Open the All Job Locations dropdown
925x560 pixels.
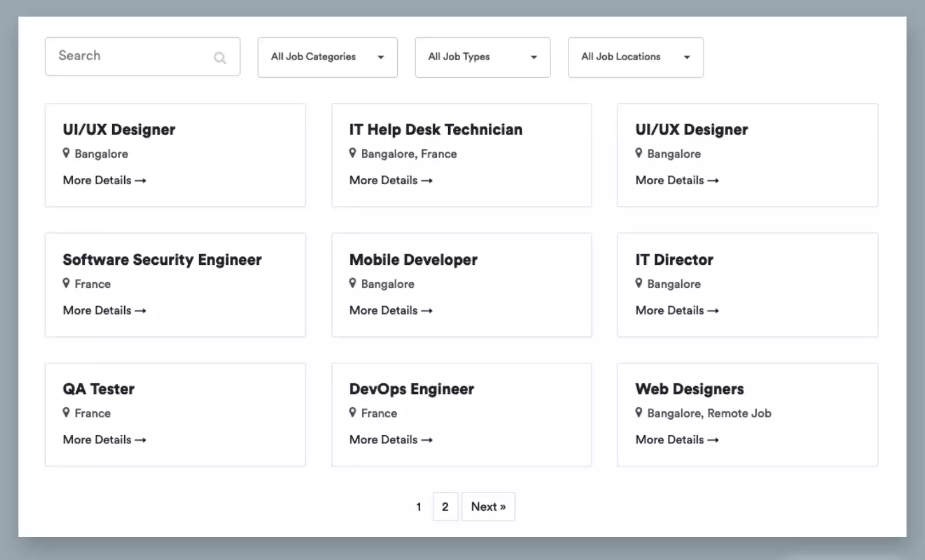coord(635,57)
